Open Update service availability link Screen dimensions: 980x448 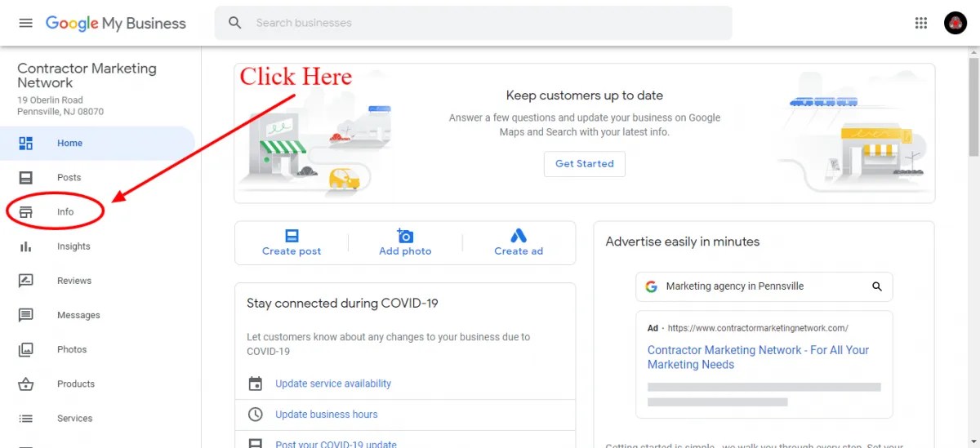(x=333, y=384)
